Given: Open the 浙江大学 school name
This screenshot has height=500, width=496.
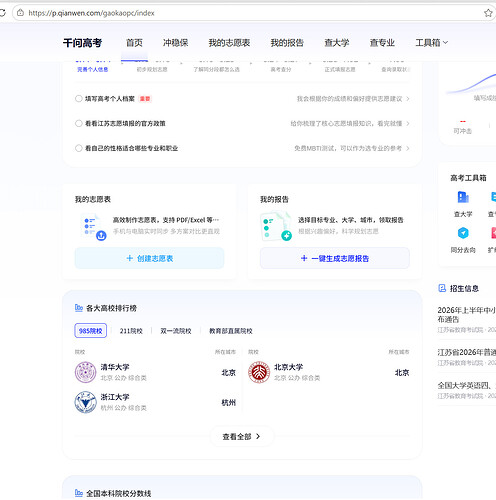Looking at the screenshot, I should click(115, 397).
